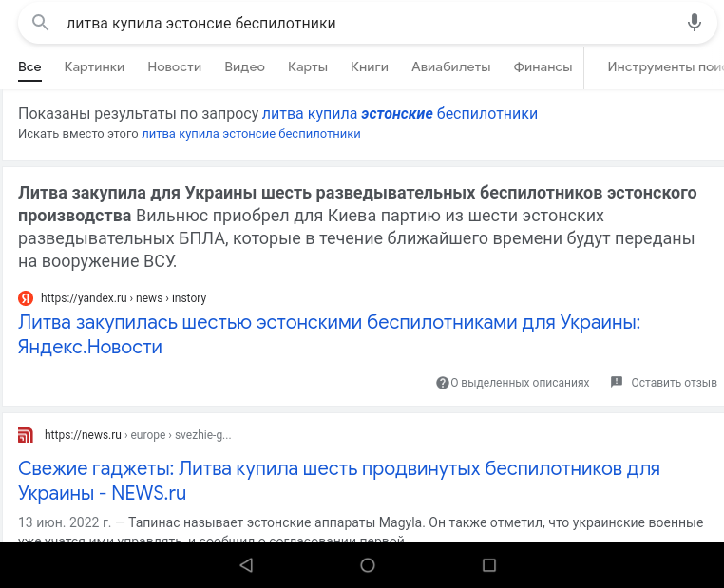Select the Все tab
The image size is (724, 588).
29,66
